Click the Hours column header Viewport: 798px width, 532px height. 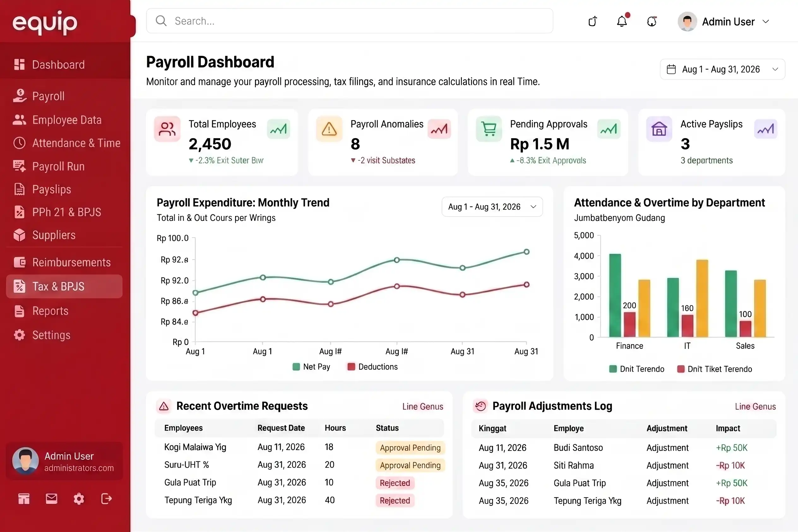(335, 428)
